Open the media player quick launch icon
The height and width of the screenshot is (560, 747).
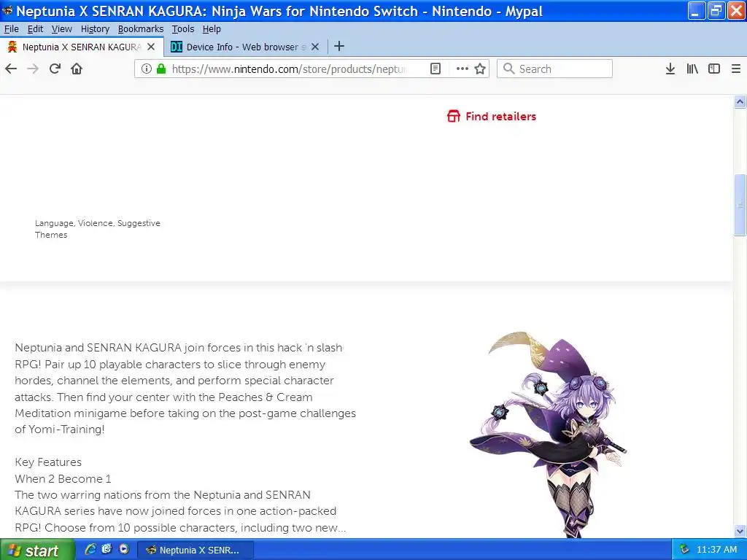(124, 549)
